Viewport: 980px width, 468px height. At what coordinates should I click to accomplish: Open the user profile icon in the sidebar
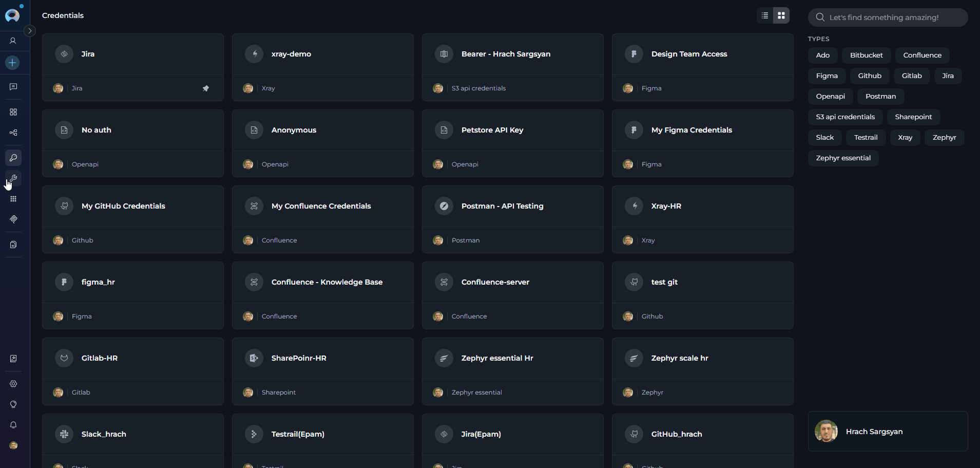[13, 41]
